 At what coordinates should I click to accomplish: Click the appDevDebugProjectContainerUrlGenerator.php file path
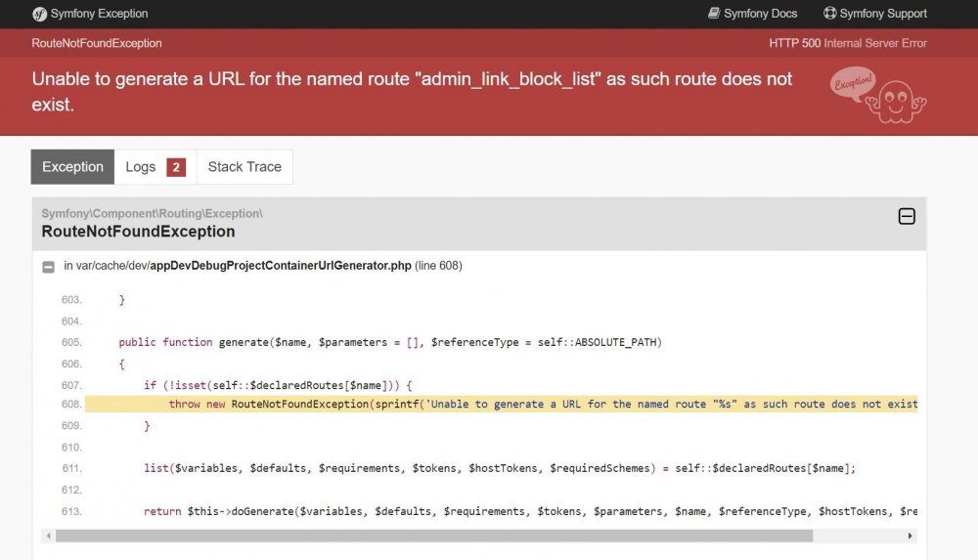point(280,266)
